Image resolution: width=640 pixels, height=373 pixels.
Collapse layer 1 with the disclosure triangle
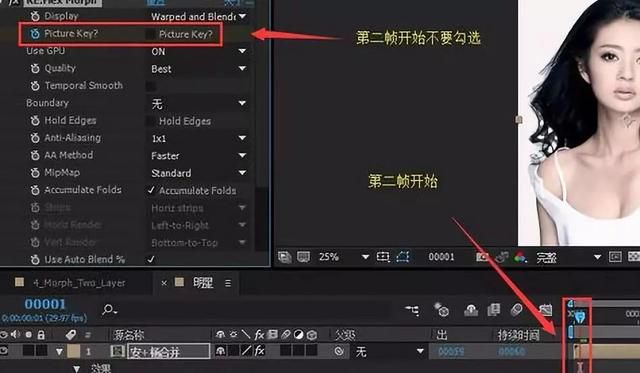(x=60, y=351)
